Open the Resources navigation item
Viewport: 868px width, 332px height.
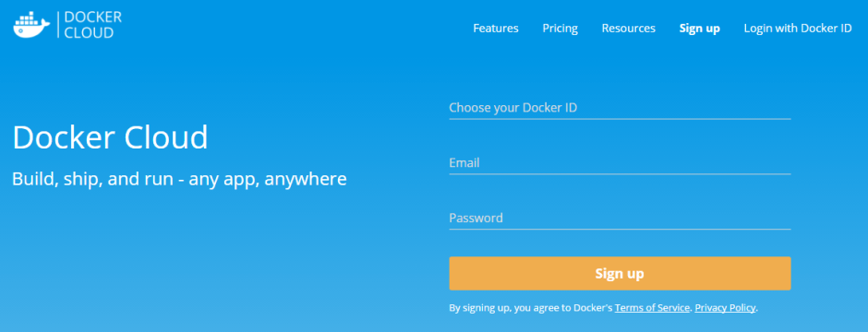pos(628,29)
